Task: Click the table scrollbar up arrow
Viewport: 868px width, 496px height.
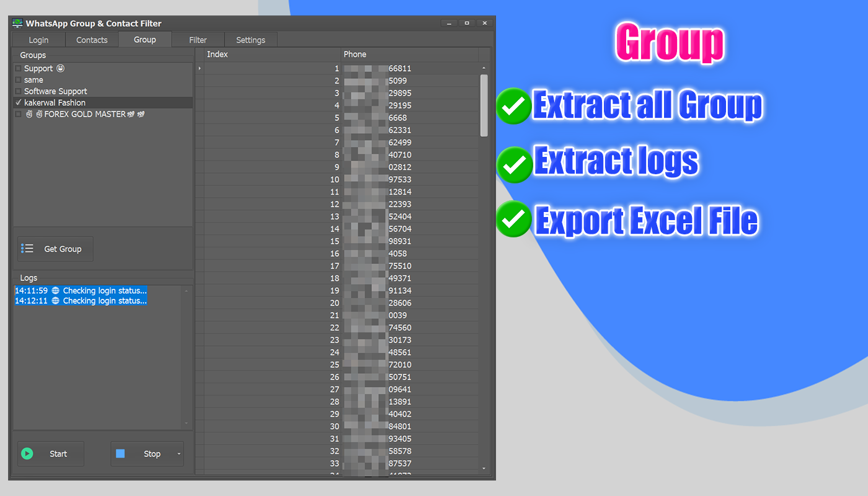Action: pyautogui.click(x=484, y=68)
